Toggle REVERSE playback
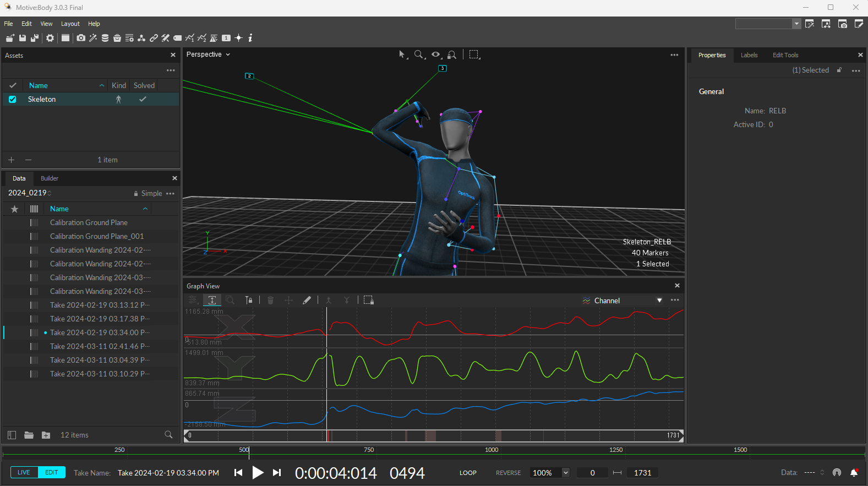868x486 pixels. (x=508, y=473)
